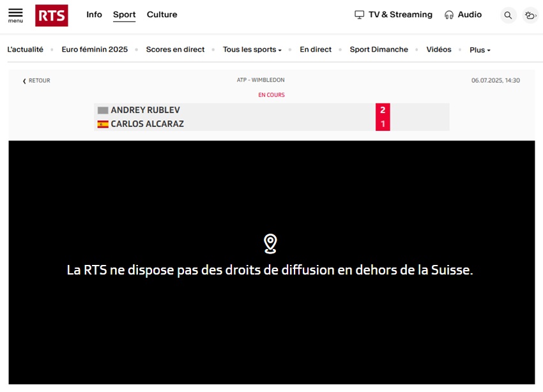Open the Vidéos section link
The image size is (543, 392).
(x=439, y=50)
